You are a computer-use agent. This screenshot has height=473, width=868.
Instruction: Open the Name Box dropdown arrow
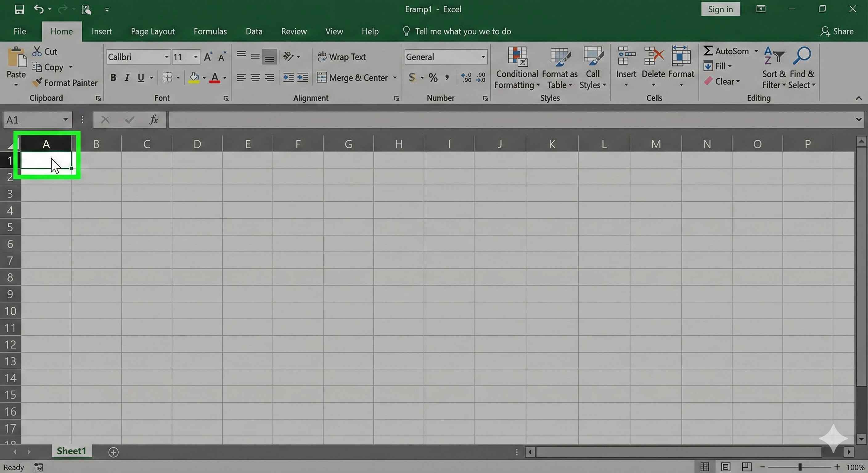65,119
